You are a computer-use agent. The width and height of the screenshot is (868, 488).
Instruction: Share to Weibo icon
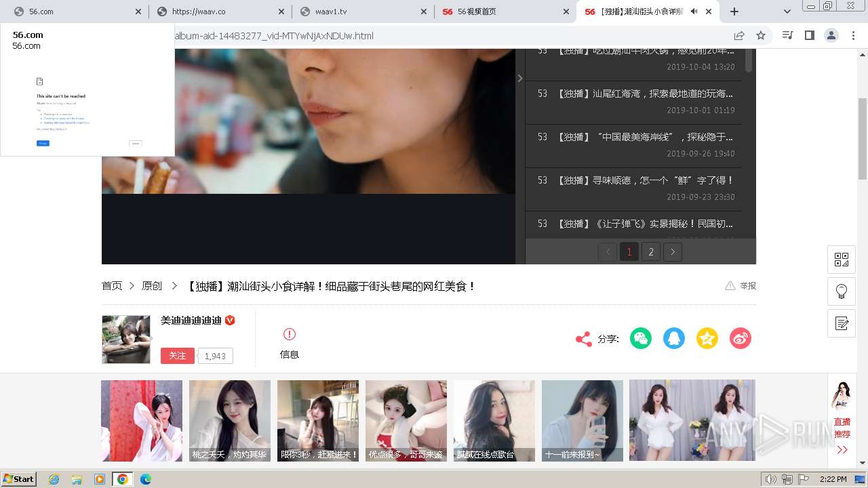(741, 338)
